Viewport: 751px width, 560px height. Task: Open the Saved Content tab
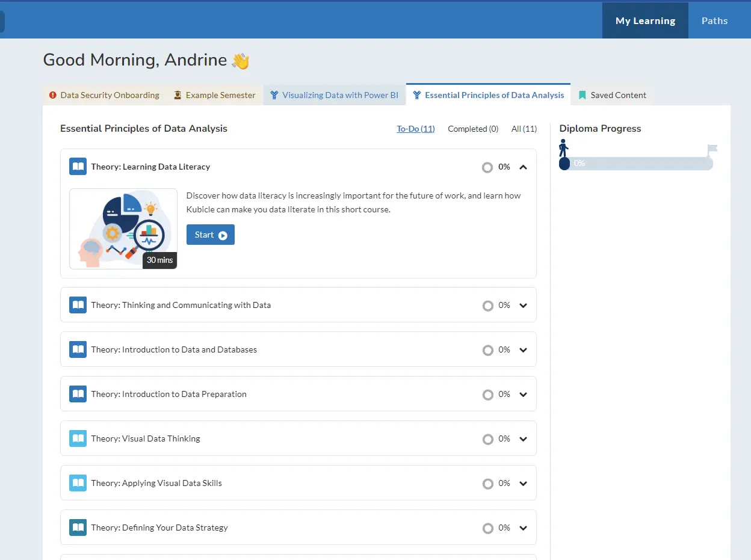[612, 95]
